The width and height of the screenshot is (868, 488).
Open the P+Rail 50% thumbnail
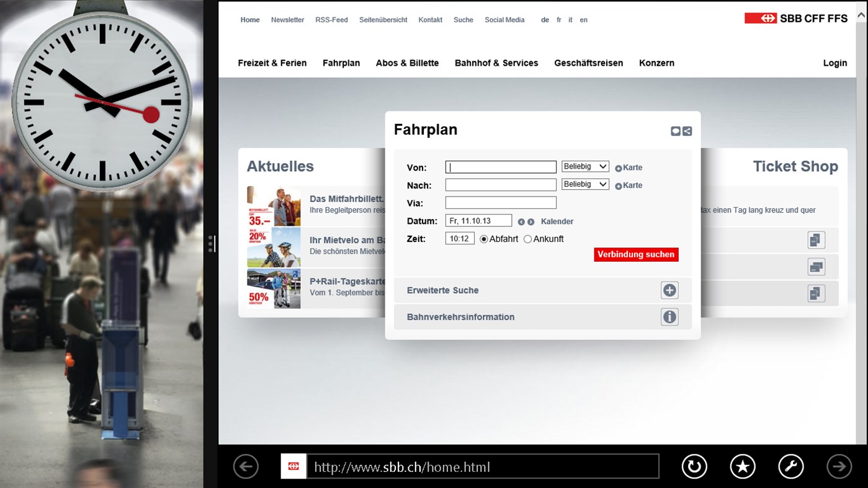point(274,288)
